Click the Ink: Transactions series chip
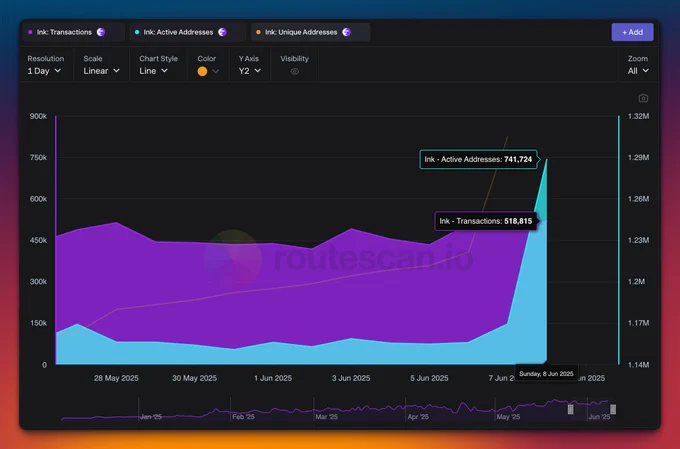This screenshot has width=680, height=449. pos(74,32)
